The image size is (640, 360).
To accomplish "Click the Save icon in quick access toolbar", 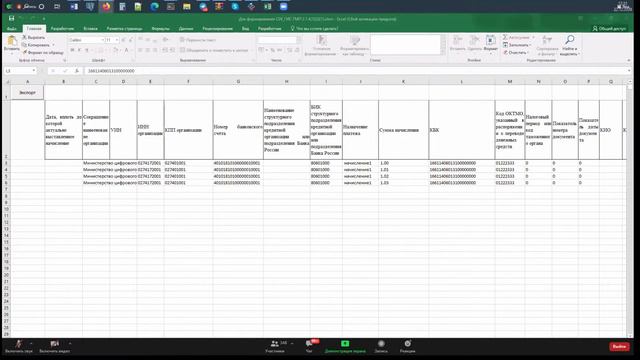I will 11,18.
